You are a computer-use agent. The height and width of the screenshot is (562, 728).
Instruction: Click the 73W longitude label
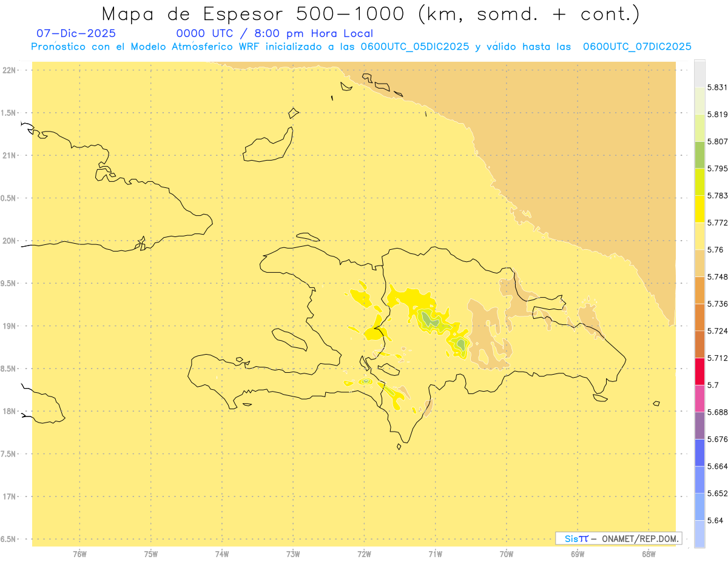pos(293,554)
